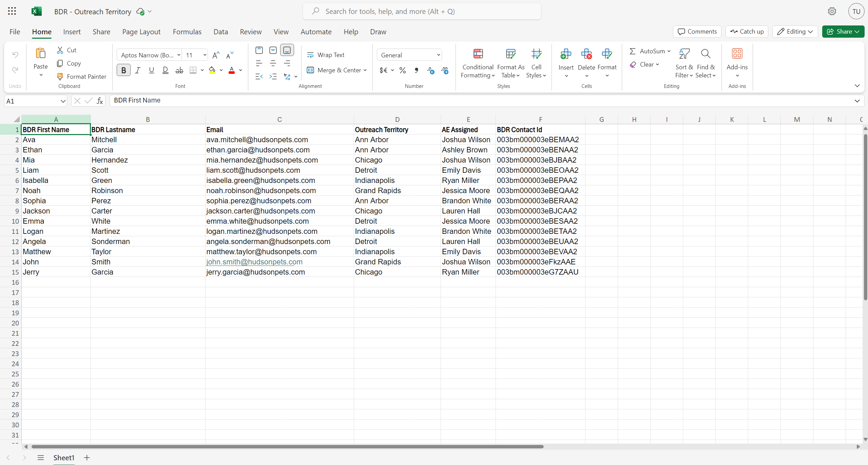The width and height of the screenshot is (868, 465).
Task: Align text left
Action: 259,63
